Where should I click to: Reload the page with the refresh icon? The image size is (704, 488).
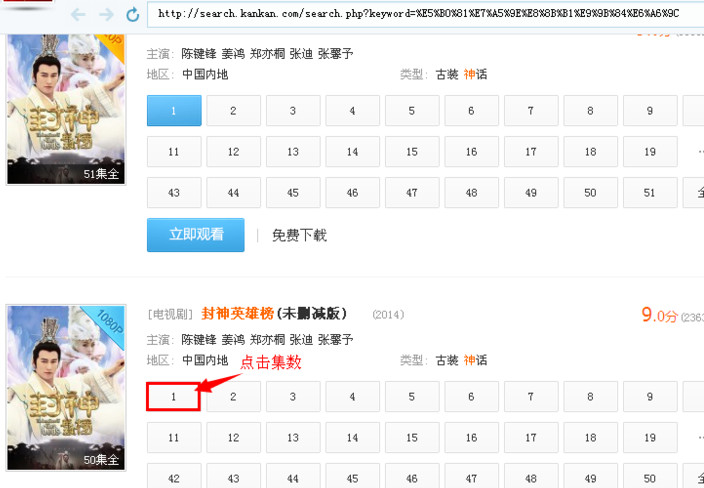(132, 15)
